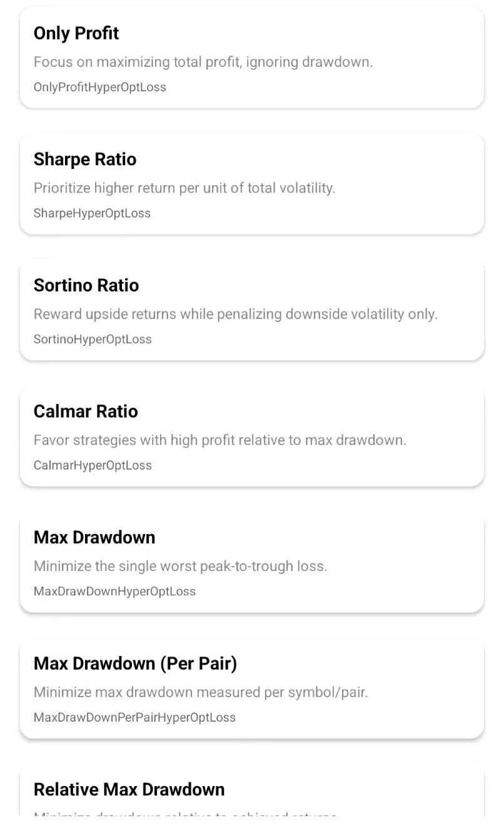Click the cut-off description under Relative Max Drawdown
504x828 pixels.
[185, 814]
